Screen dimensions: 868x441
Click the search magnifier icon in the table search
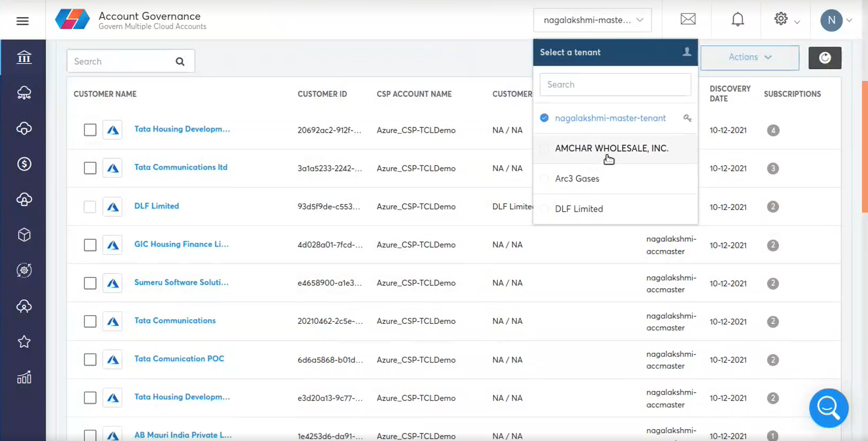pyautogui.click(x=180, y=62)
